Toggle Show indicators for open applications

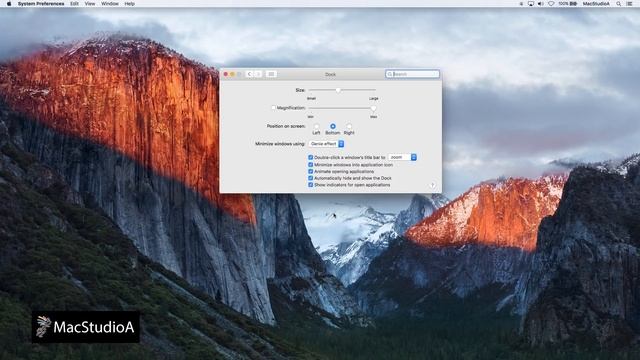pos(311,185)
